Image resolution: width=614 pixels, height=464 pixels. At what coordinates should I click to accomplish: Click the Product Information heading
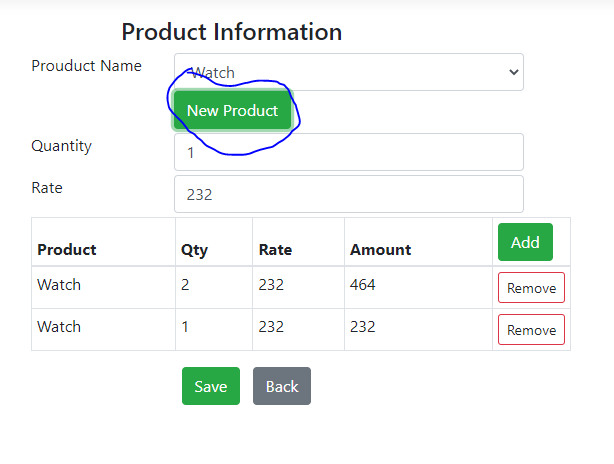232,32
